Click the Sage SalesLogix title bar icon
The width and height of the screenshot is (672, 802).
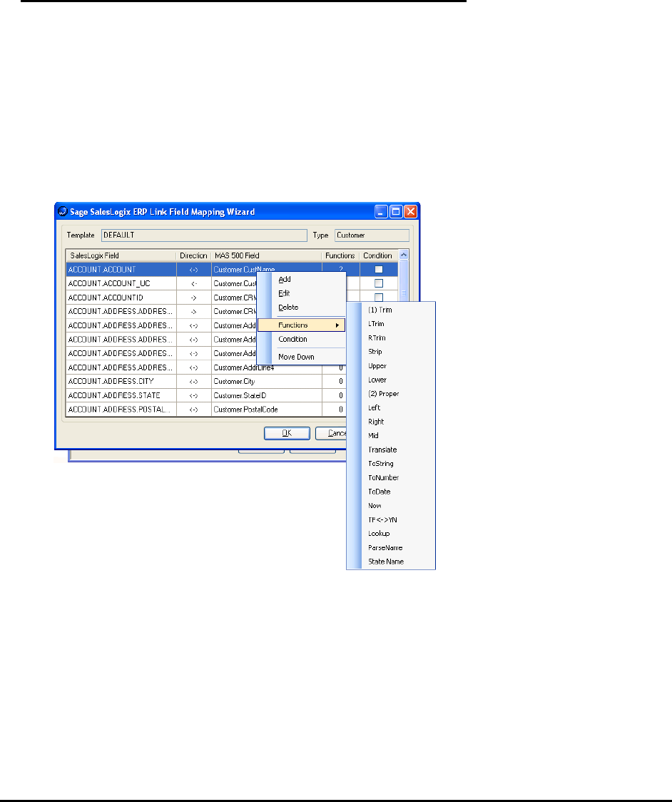pos(62,211)
